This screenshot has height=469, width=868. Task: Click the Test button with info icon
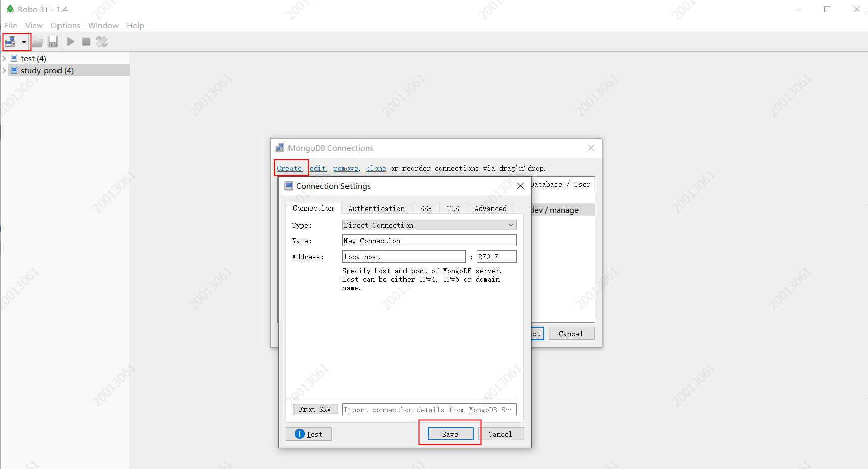pos(309,434)
